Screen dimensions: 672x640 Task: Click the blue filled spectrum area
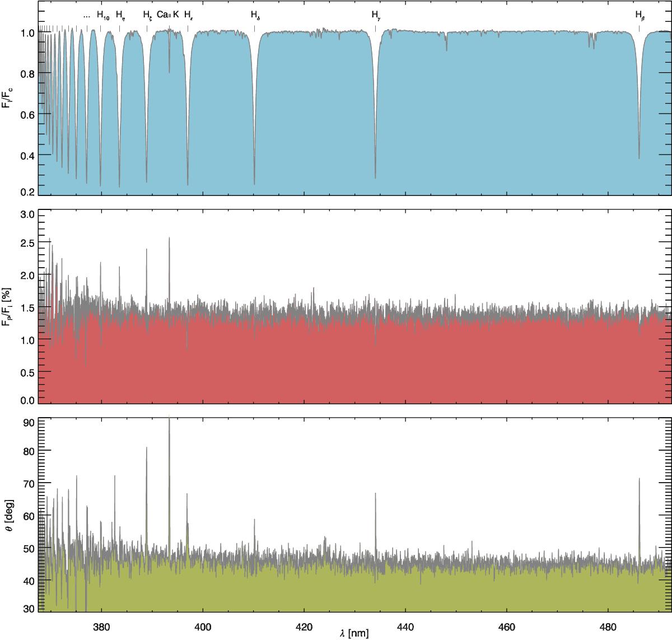(x=314, y=123)
